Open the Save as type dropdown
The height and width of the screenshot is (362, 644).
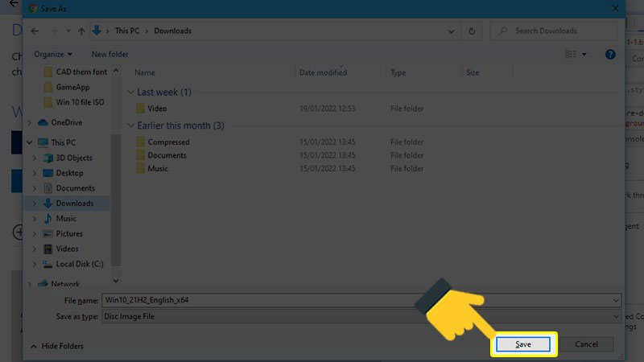click(616, 316)
